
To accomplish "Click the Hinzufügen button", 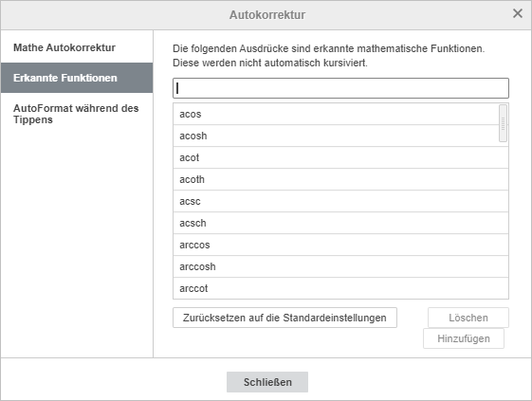I will click(464, 338).
